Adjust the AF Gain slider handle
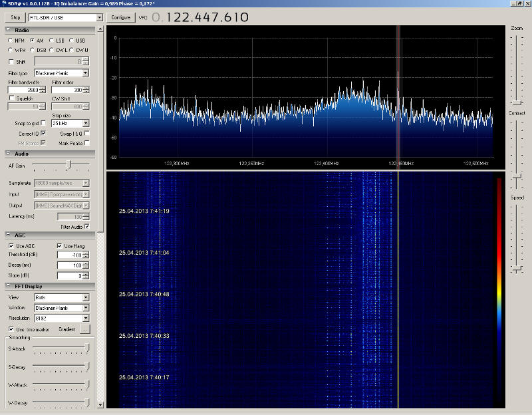This screenshot has width=532, height=415. 68,165
